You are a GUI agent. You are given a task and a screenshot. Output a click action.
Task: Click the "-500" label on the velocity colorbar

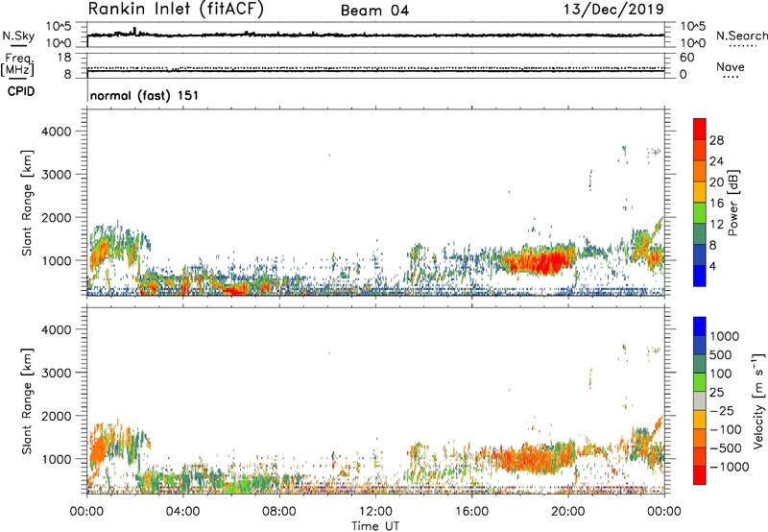pyautogui.click(x=726, y=448)
